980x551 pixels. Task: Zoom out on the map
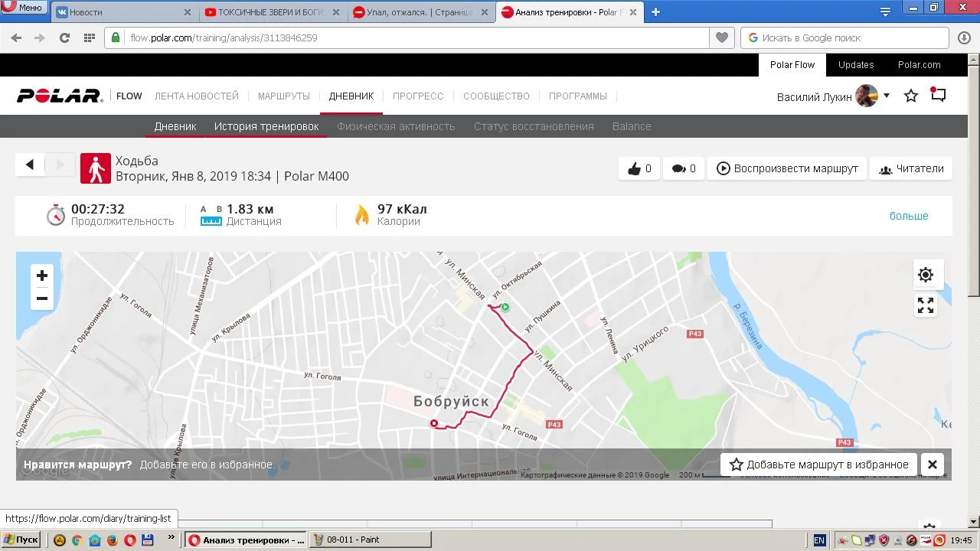coord(42,298)
